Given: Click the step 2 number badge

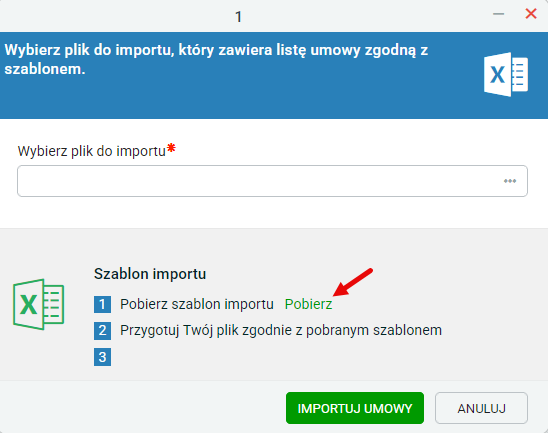Looking at the screenshot, I should click(102, 331).
